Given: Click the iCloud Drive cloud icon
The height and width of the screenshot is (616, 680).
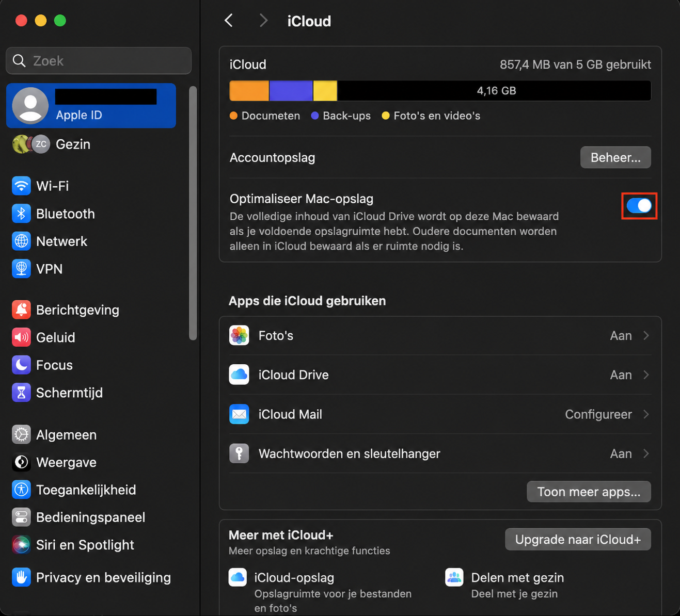Looking at the screenshot, I should point(239,375).
